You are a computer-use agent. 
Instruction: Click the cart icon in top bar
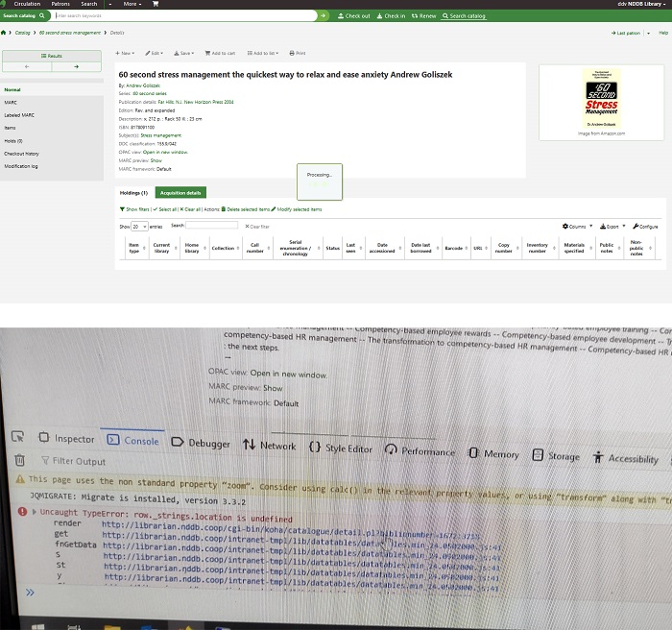(x=156, y=4)
